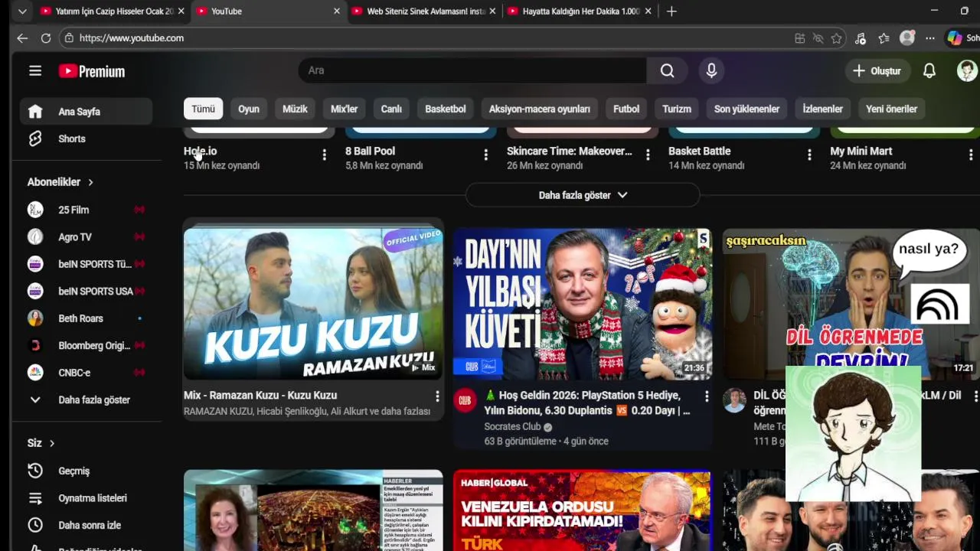Open options menu for Basket Battle
Image resolution: width=980 pixels, height=551 pixels.
pos(809,155)
